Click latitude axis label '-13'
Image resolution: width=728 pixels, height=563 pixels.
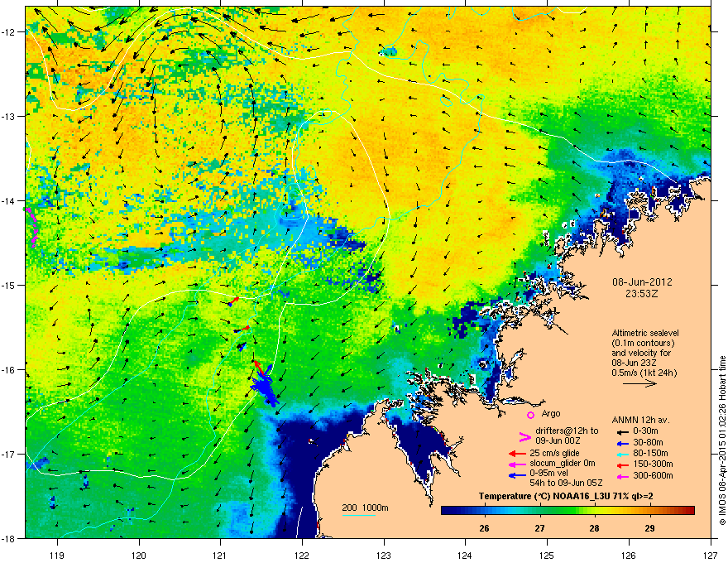8,116
